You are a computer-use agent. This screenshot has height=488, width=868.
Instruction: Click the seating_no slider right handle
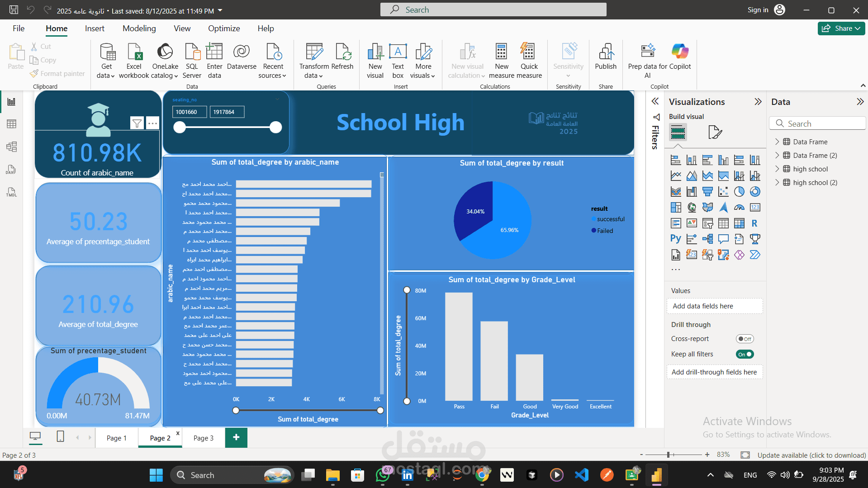(x=275, y=128)
